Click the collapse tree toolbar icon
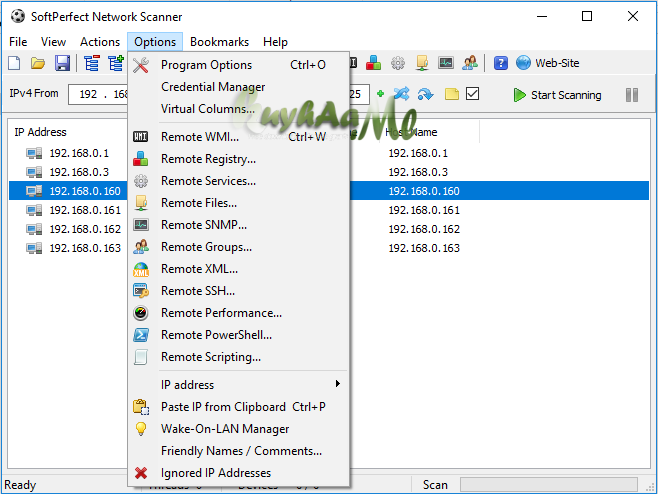Screen dimensions: 658x494 [x=92, y=63]
